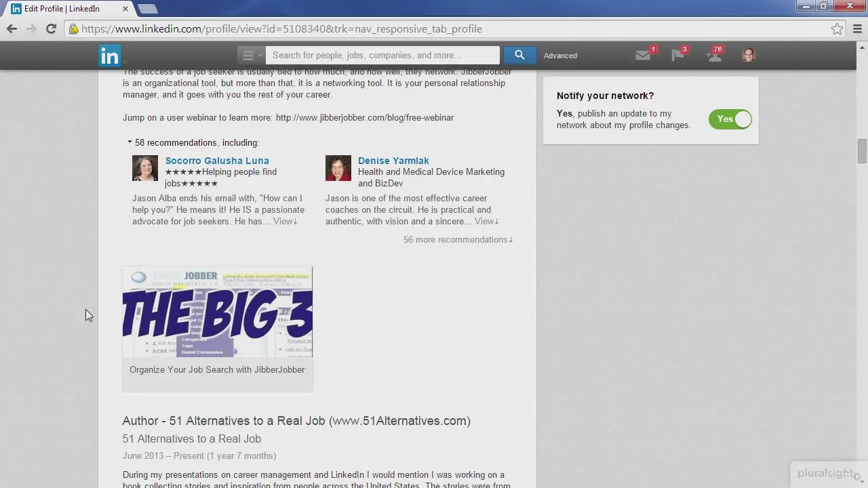This screenshot has width=868, height=488.
Task: Open the search category menu dropdown
Action: (251, 56)
